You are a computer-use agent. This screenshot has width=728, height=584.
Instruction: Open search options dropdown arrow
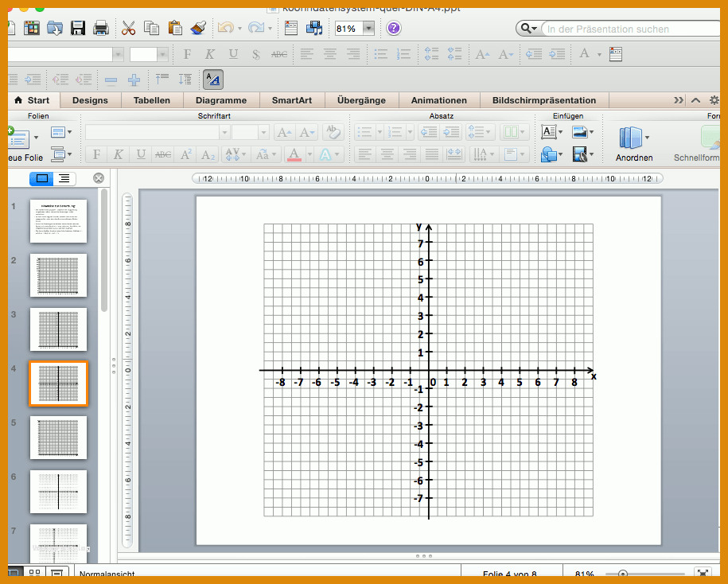[x=535, y=29]
